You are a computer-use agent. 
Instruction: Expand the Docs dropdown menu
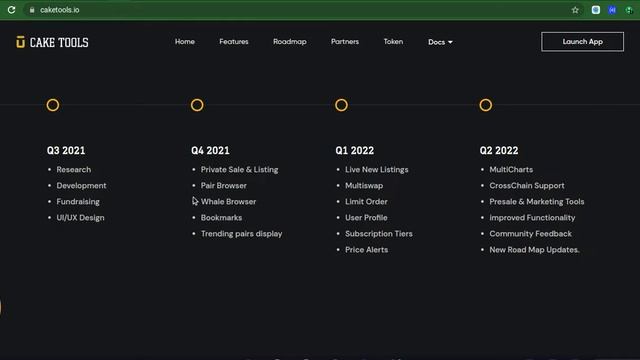(440, 42)
